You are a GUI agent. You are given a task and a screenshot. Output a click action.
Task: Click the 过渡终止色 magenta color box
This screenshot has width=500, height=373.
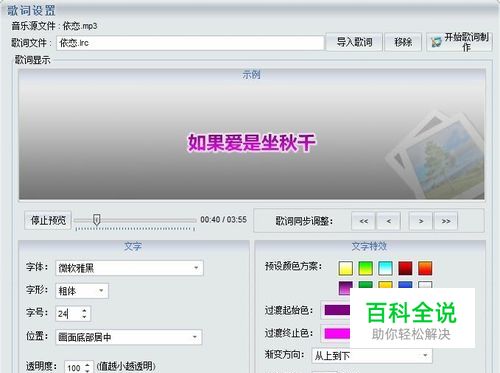(x=337, y=333)
